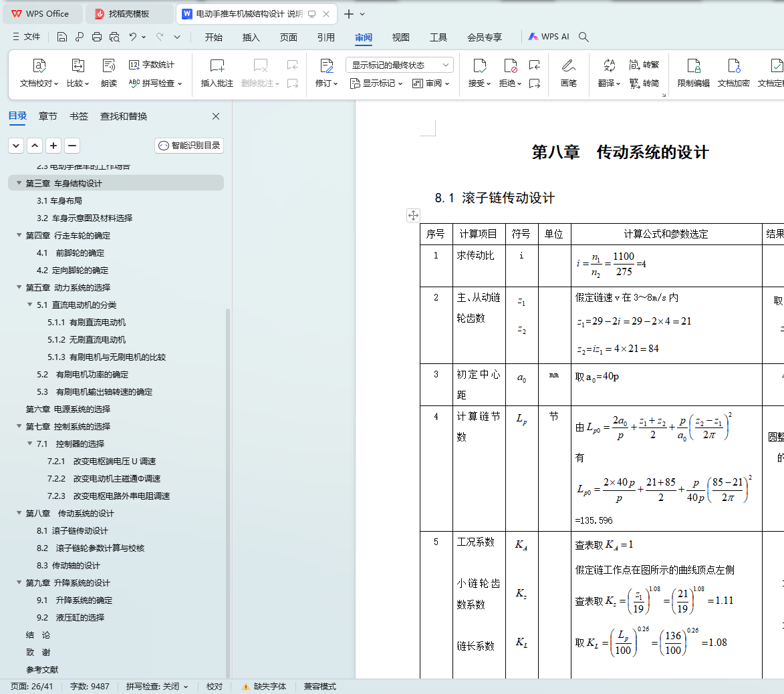Click the 限制编辑 restrict editing icon
The height and width of the screenshot is (694, 784).
pos(694,66)
